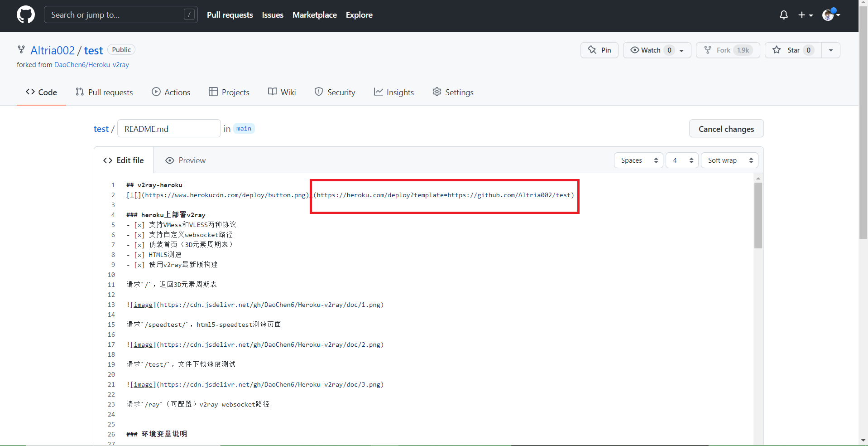Go to the Actions tab
The width and height of the screenshot is (868, 446).
(171, 92)
